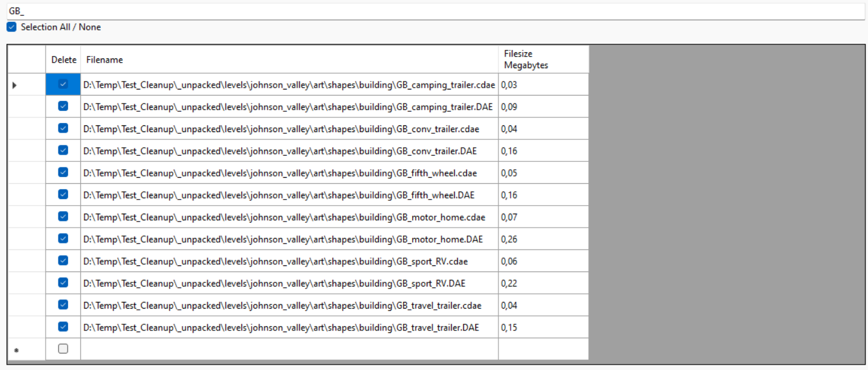Screen dimensions: 868x370
Task: Select the GB_sport_RV.DAE filename cell
Action: [289, 283]
